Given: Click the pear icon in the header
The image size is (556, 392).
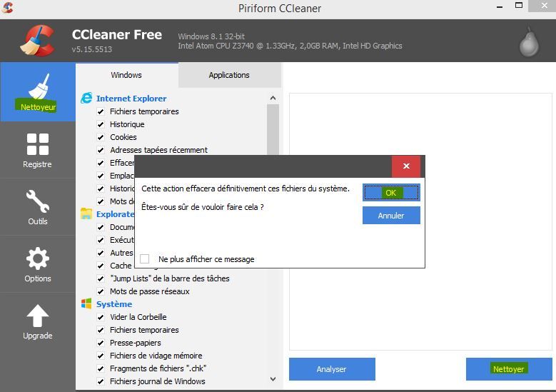Looking at the screenshot, I should (529, 42).
